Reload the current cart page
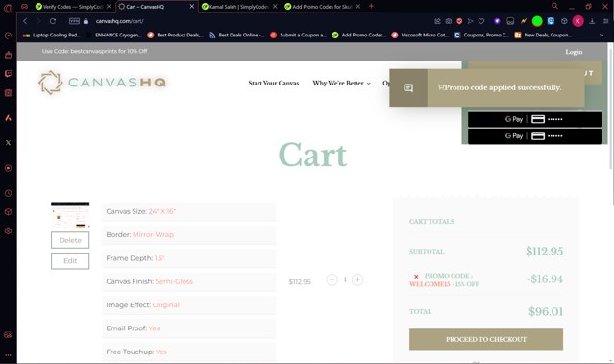This screenshot has width=614, height=364. pos(53,21)
